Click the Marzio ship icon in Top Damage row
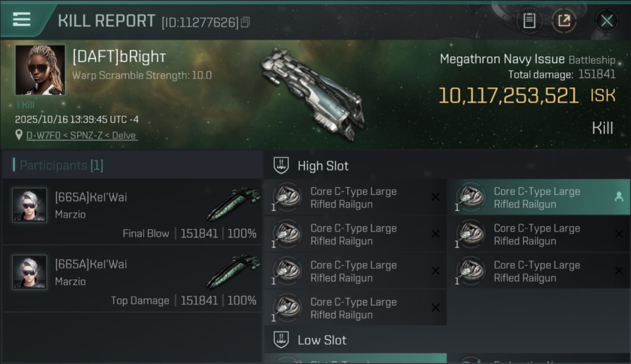The height and width of the screenshot is (364, 631). [x=233, y=272]
